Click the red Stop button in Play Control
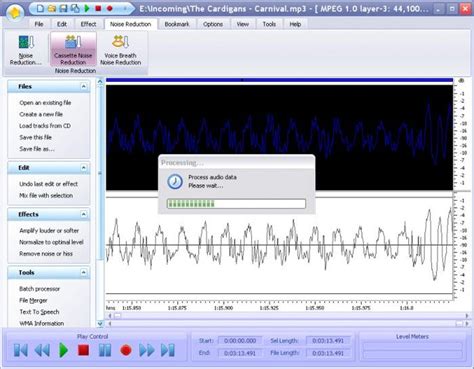This screenshot has height=369, width=474. 83,350
